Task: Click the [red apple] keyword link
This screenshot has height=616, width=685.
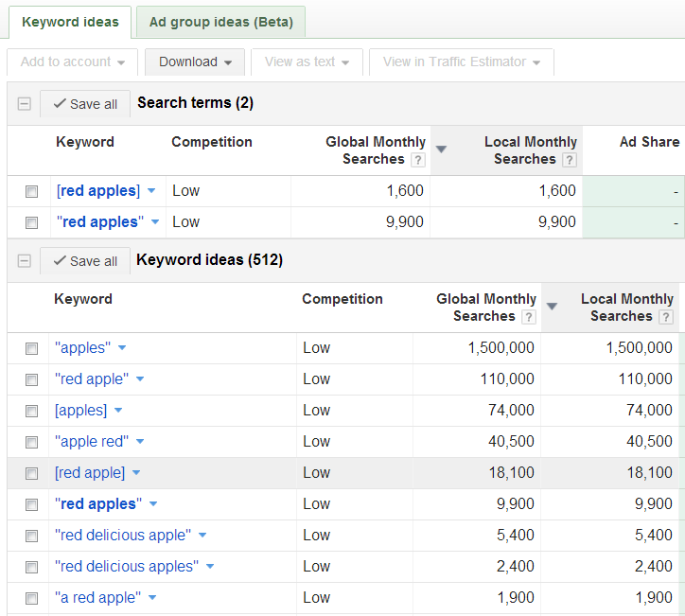Action: tap(90, 473)
